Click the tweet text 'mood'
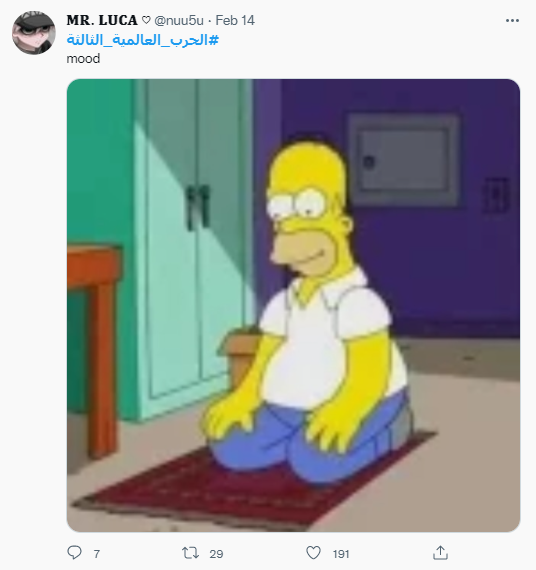 click(83, 59)
